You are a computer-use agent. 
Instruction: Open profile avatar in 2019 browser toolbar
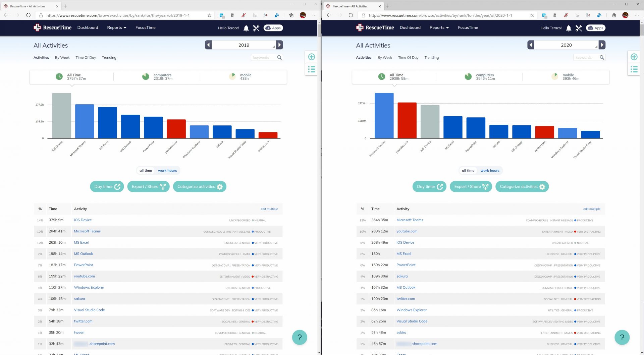pyautogui.click(x=303, y=15)
